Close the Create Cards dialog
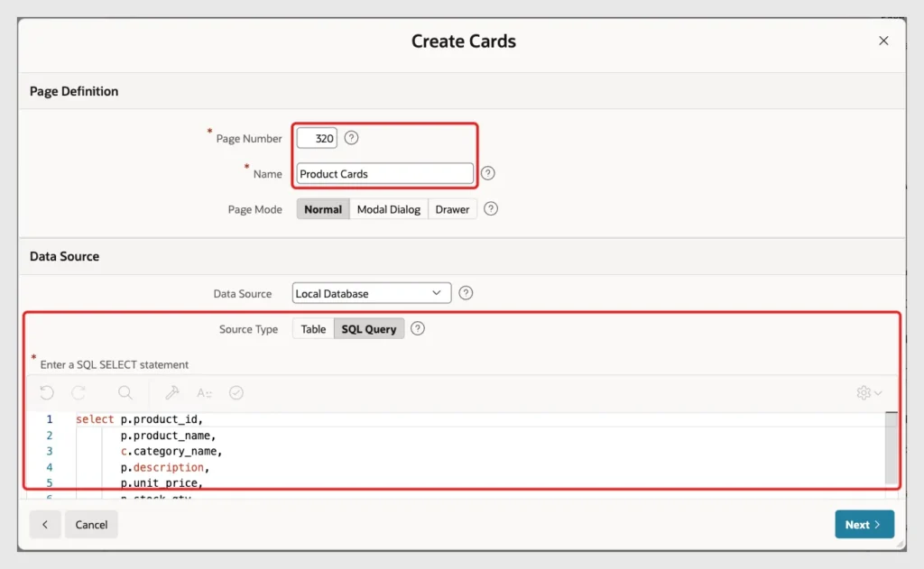This screenshot has width=924, height=569. point(883,41)
